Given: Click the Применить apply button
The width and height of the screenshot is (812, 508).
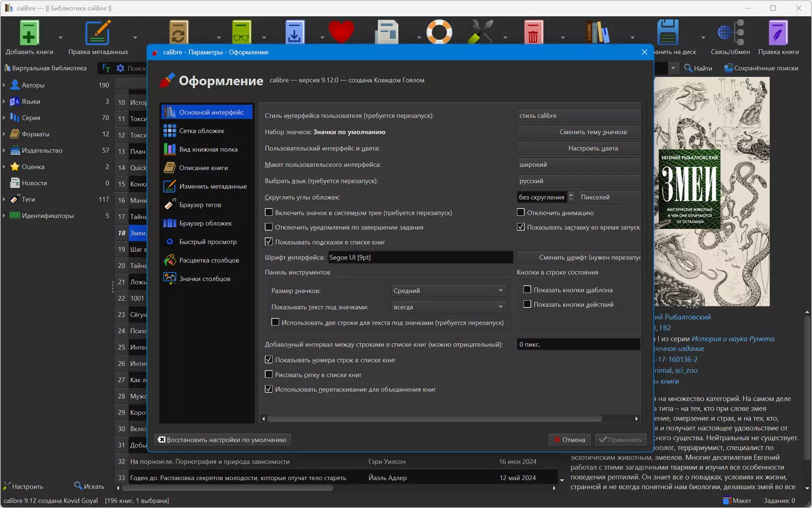Looking at the screenshot, I should (x=621, y=440).
